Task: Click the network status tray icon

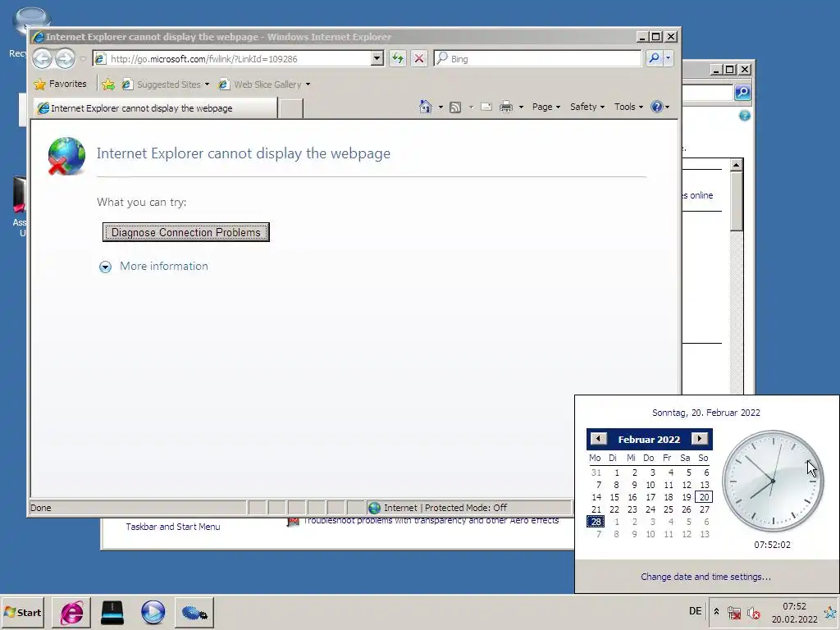Action: (x=734, y=613)
